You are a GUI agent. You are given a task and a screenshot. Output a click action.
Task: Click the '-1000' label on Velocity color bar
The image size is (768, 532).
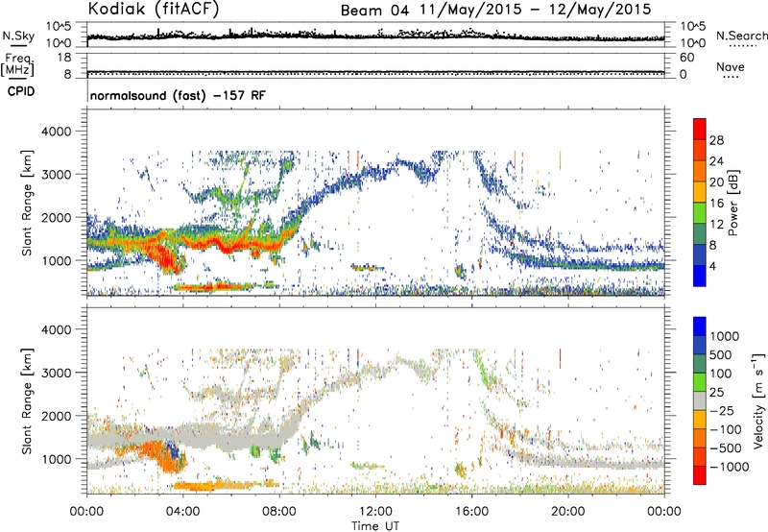coord(730,467)
